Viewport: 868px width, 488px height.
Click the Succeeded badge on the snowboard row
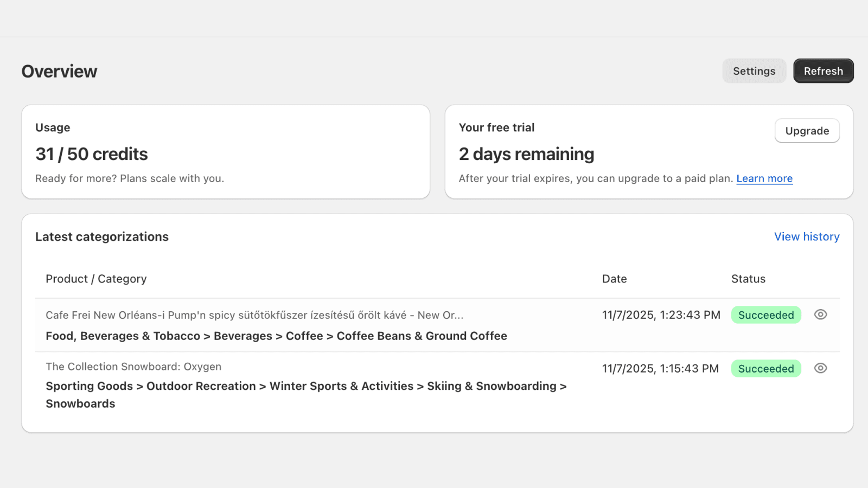point(766,368)
